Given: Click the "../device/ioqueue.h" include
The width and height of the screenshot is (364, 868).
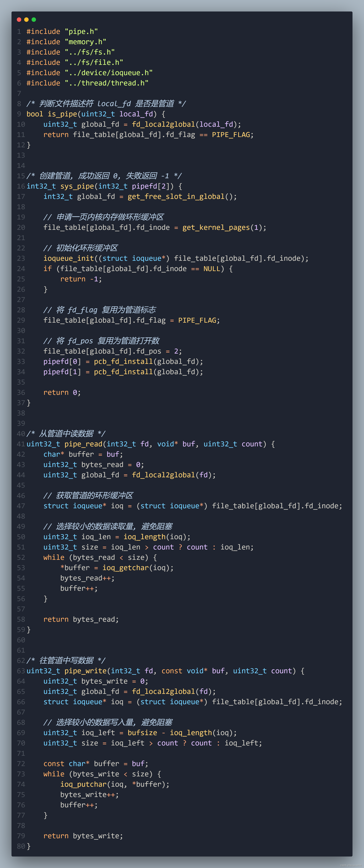Looking at the screenshot, I should click(x=90, y=73).
